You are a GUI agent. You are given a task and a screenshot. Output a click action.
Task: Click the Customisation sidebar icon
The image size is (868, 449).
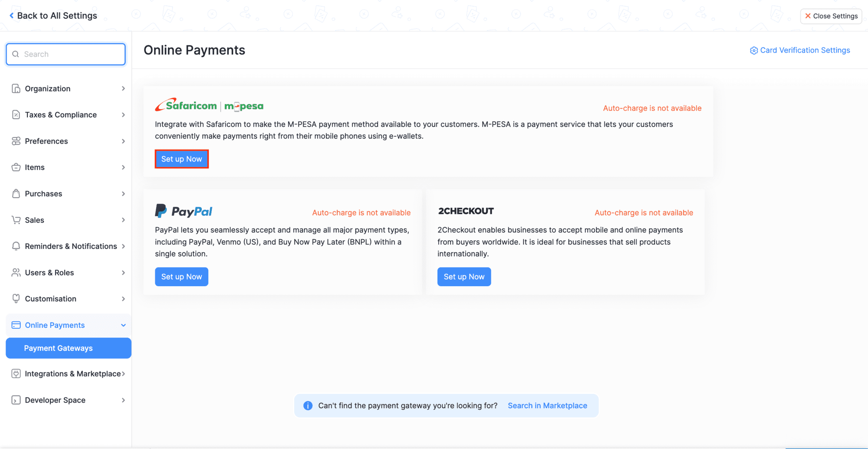click(x=16, y=298)
